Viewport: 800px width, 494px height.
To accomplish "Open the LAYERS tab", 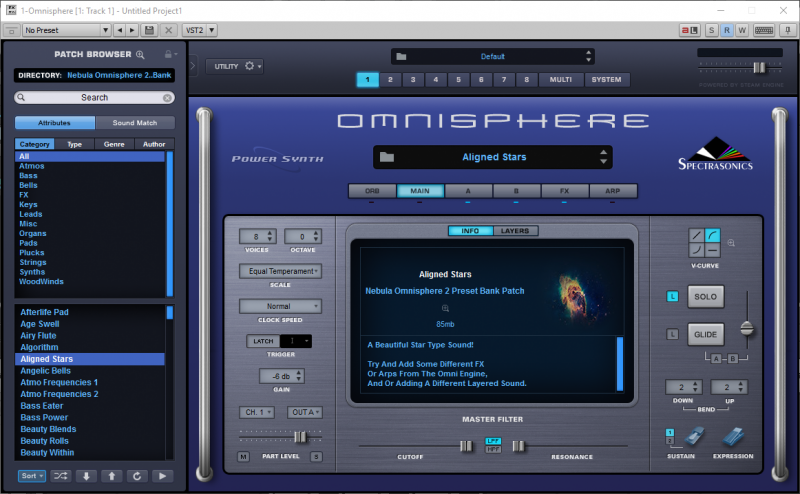I will tap(515, 231).
